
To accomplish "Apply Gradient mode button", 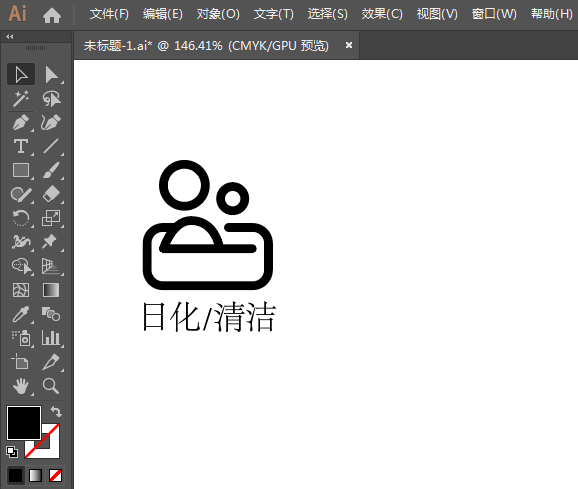I will point(35,475).
